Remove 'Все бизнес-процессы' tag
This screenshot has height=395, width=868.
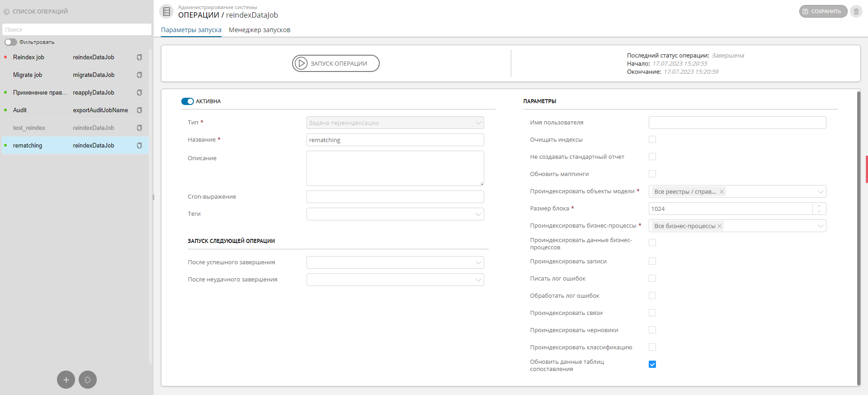(719, 226)
